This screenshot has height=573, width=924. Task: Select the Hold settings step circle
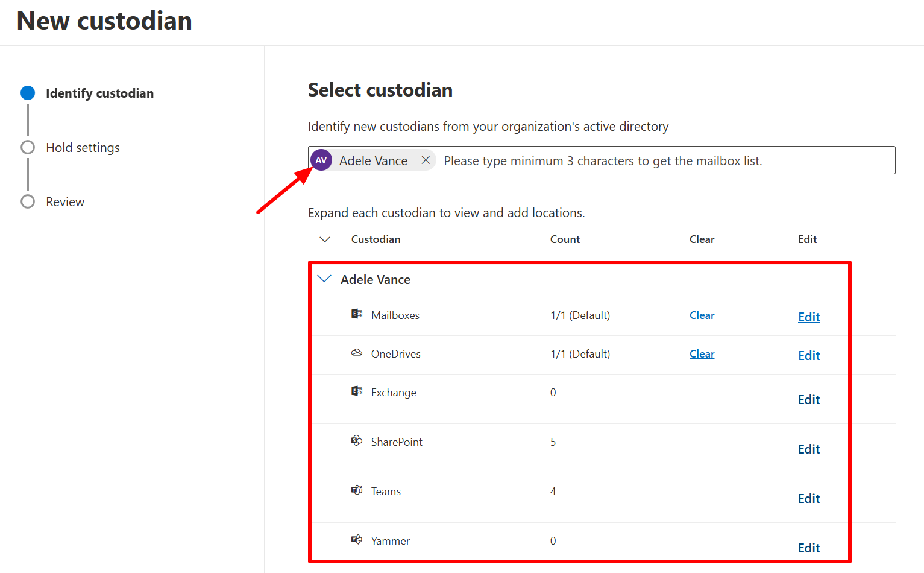coord(28,147)
